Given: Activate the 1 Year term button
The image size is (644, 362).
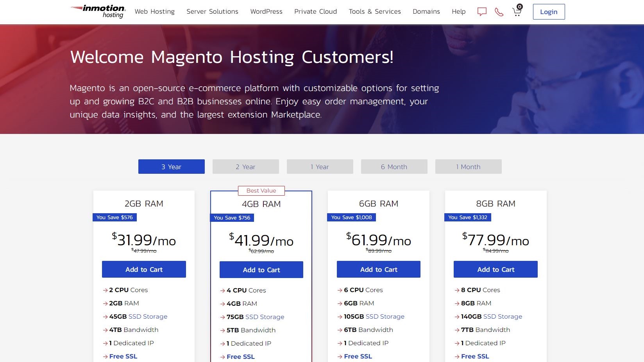Looking at the screenshot, I should [320, 166].
